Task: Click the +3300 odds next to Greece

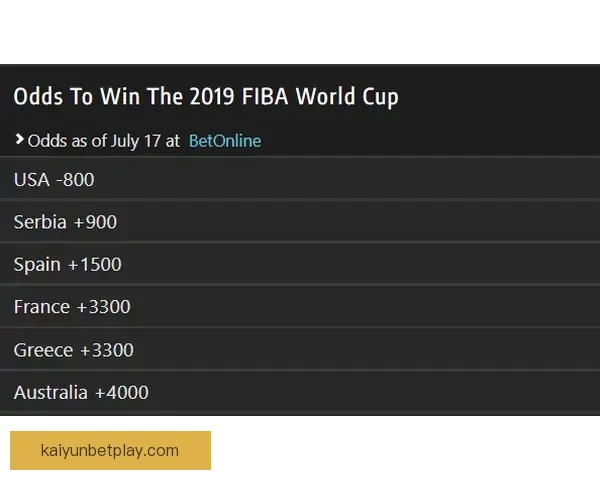Action: tap(106, 350)
